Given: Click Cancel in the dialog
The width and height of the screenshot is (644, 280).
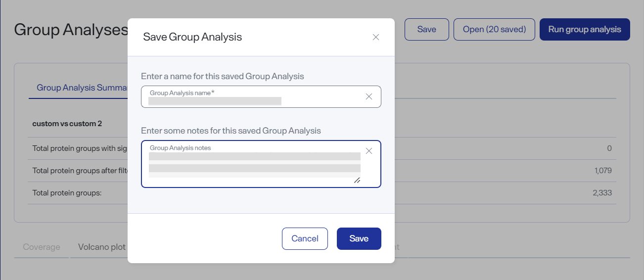Looking at the screenshot, I should click(305, 238).
